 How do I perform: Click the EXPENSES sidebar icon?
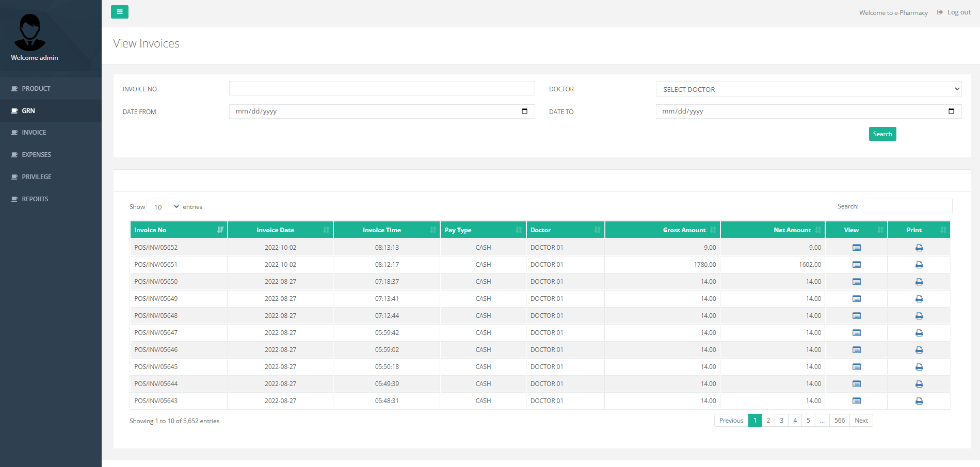pos(13,154)
